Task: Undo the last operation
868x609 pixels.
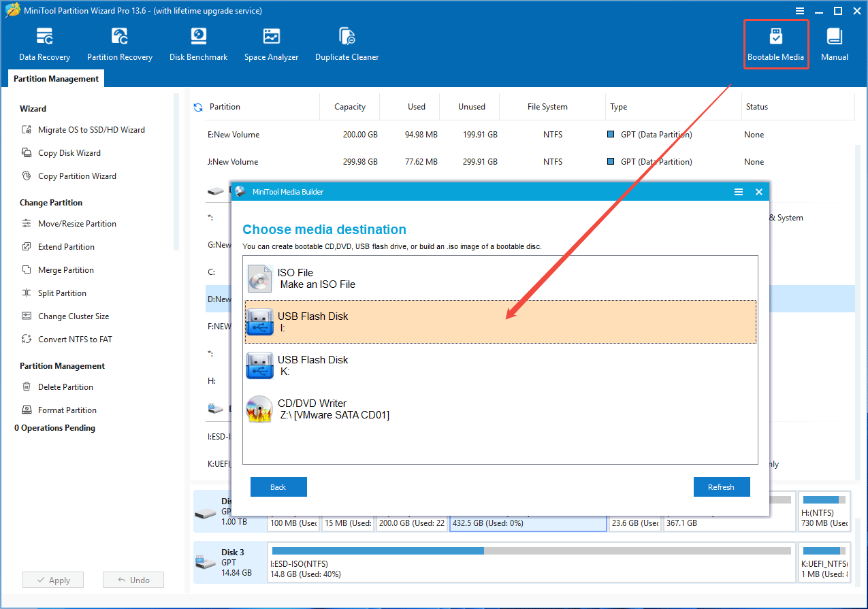Action: tap(133, 579)
